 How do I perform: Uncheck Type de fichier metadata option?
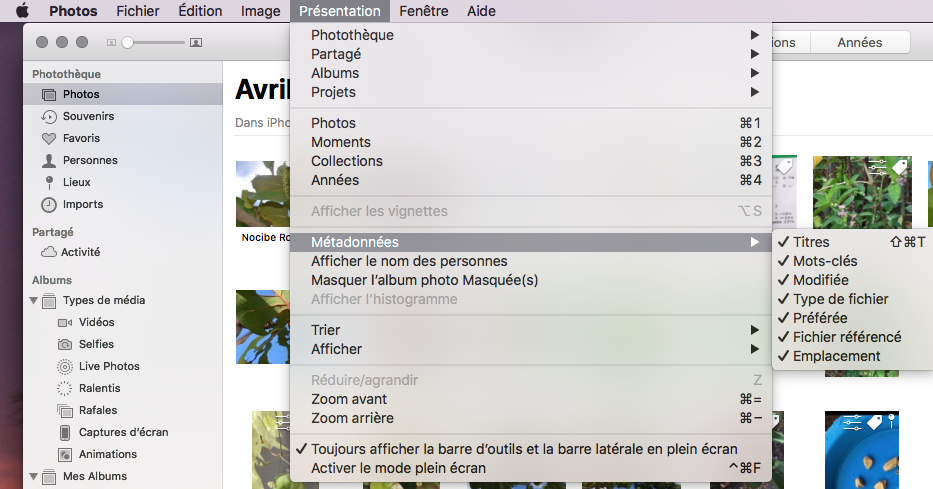coord(852,299)
